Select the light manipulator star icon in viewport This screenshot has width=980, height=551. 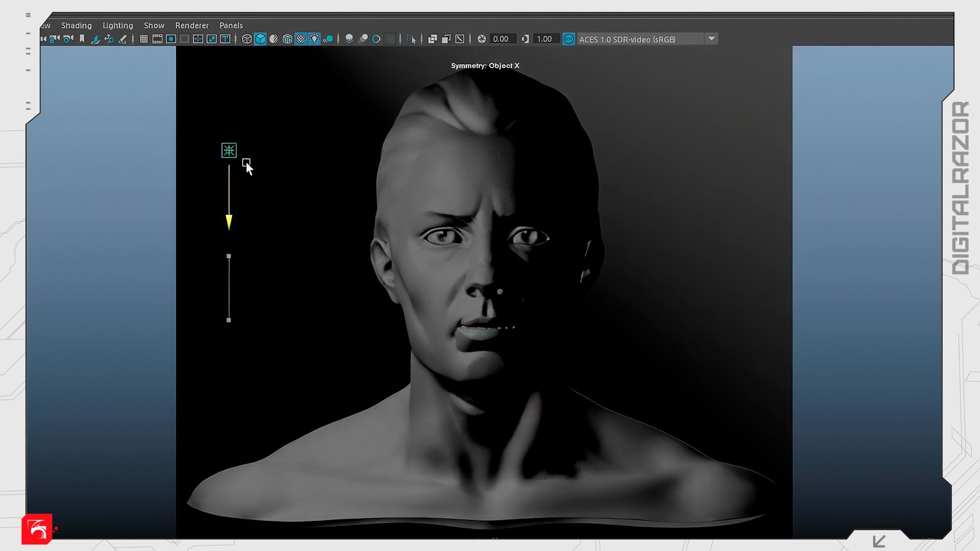tap(229, 150)
